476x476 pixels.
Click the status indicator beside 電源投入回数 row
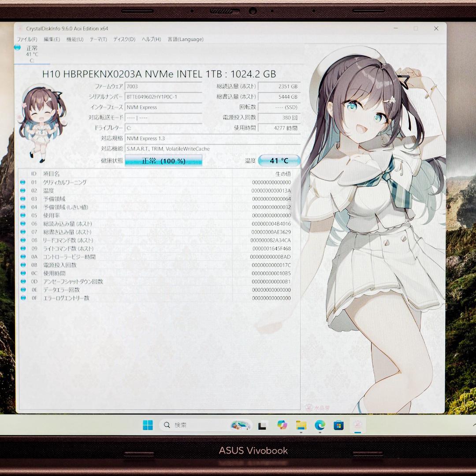tap(23, 265)
